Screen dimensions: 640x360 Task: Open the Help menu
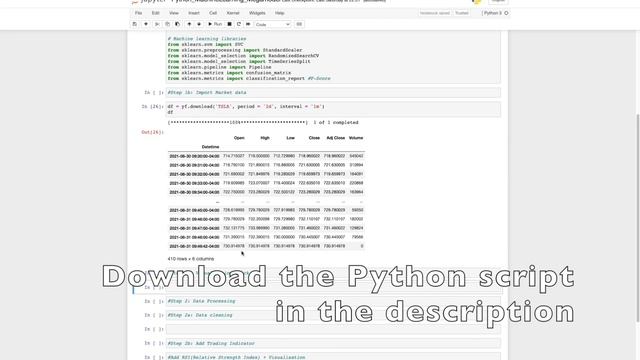coord(280,13)
